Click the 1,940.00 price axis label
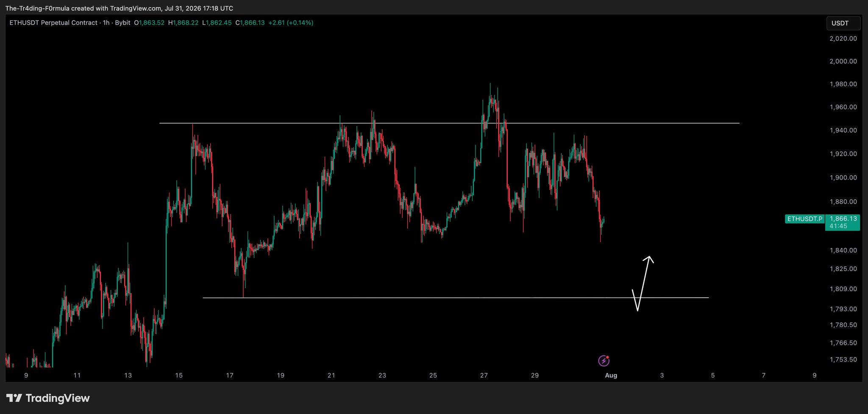Viewport: 868px width, 414px height. click(x=843, y=130)
